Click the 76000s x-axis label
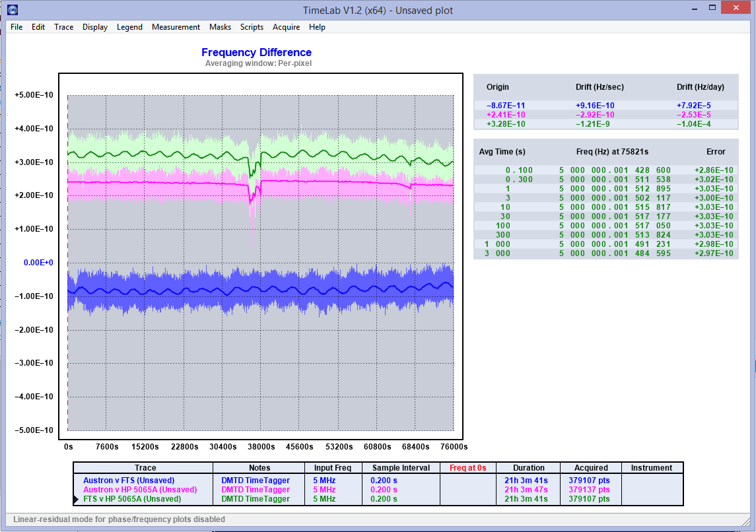 click(x=454, y=447)
